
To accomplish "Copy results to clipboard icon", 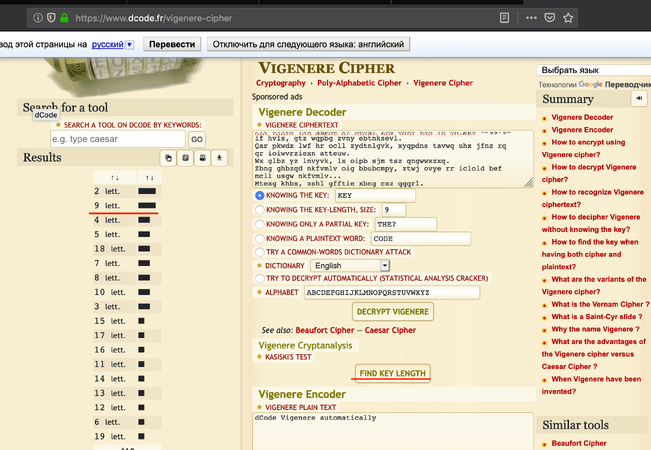I will [x=168, y=158].
